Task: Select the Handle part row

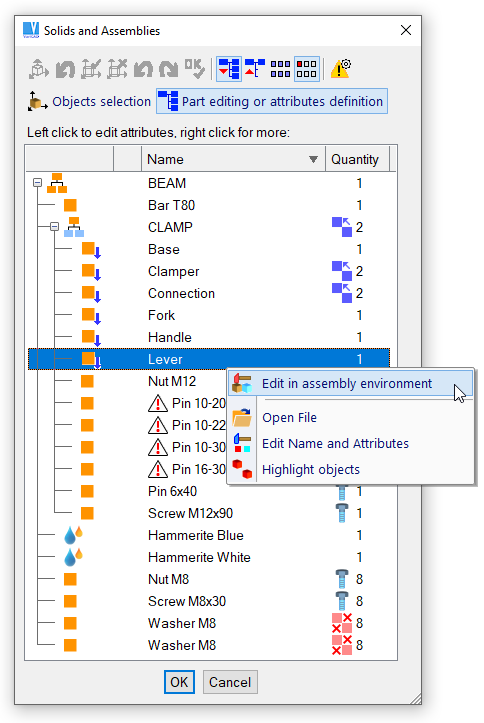Action: (x=209, y=338)
